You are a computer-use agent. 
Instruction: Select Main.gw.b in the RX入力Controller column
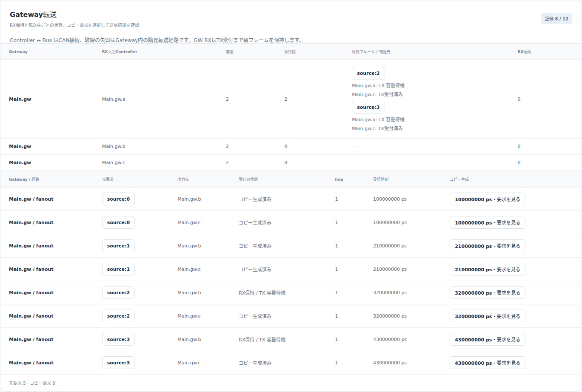pyautogui.click(x=114, y=146)
